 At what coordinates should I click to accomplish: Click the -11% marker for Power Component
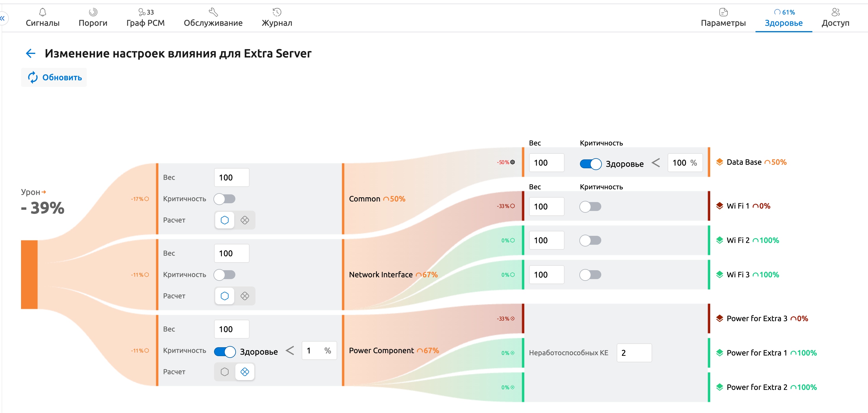[140, 350]
